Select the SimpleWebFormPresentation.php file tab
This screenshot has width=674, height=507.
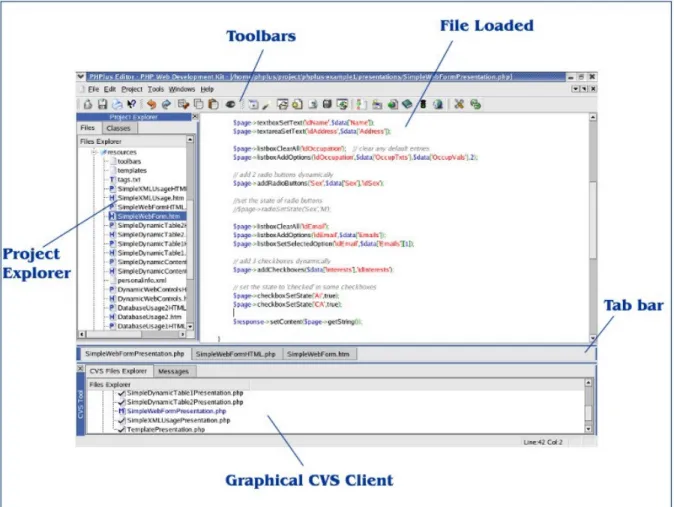pos(135,353)
